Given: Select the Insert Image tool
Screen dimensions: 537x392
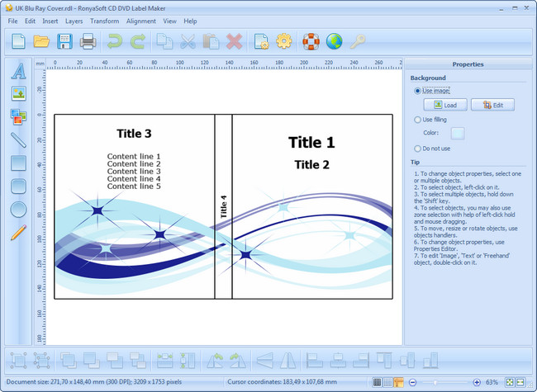Looking at the screenshot, I should [18, 94].
